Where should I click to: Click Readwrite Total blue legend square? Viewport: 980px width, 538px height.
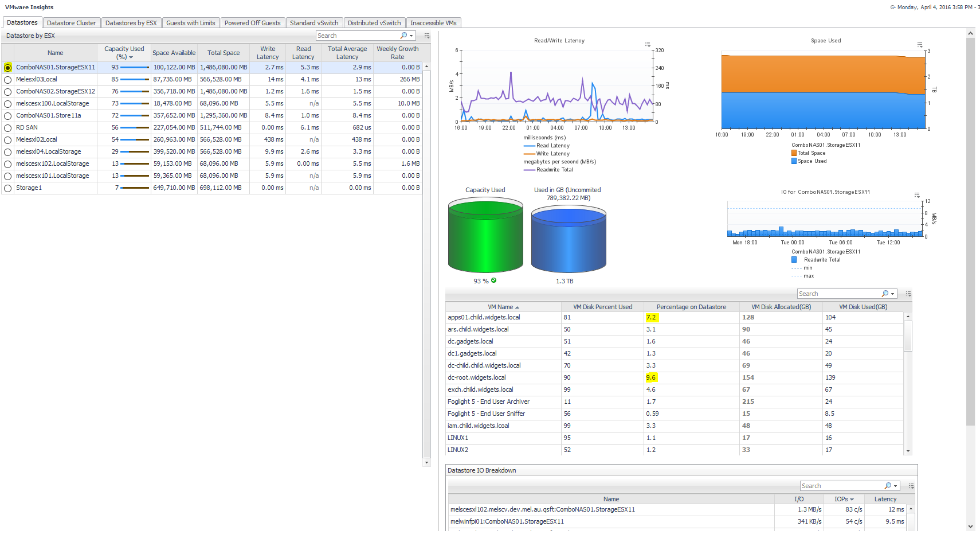(x=794, y=260)
